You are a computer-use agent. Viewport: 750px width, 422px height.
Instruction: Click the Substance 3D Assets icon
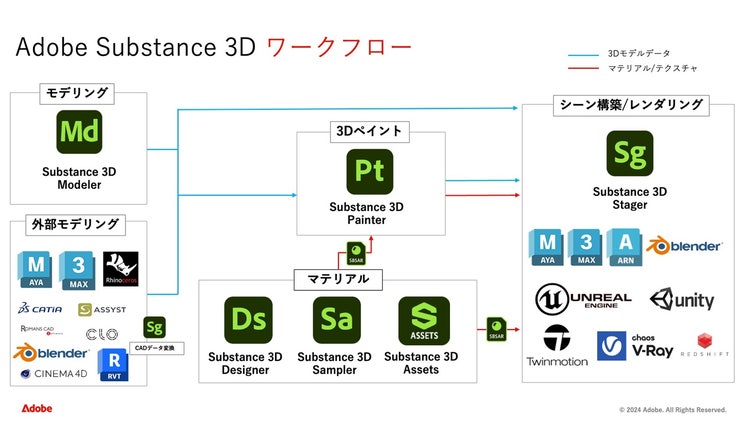tap(424, 321)
